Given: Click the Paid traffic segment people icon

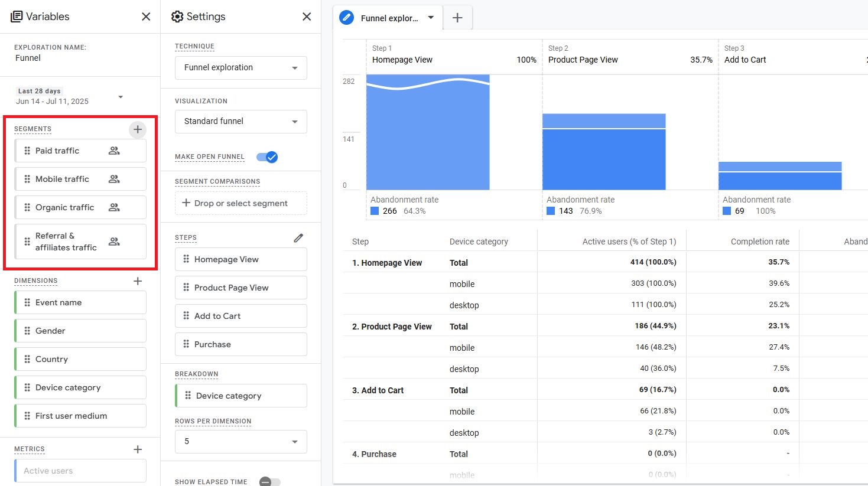Looking at the screenshot, I should click(x=114, y=151).
